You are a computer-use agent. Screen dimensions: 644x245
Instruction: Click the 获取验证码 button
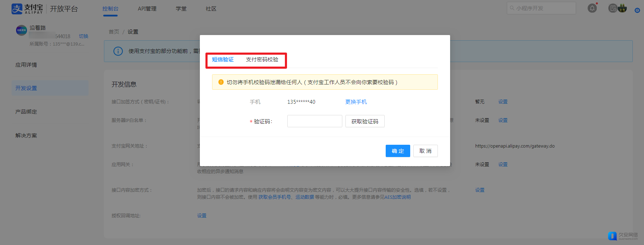pos(365,121)
